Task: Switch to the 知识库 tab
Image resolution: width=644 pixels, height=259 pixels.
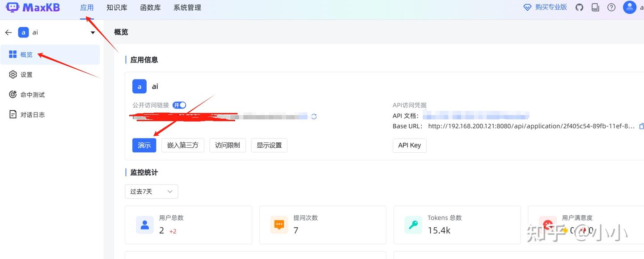Action: [x=117, y=8]
